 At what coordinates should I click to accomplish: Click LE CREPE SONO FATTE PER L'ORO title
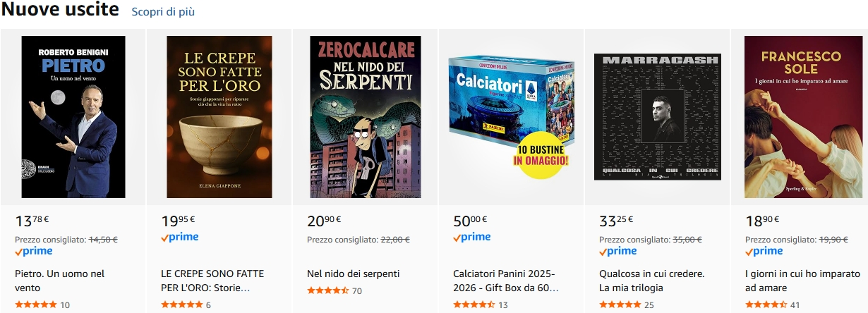(x=212, y=281)
